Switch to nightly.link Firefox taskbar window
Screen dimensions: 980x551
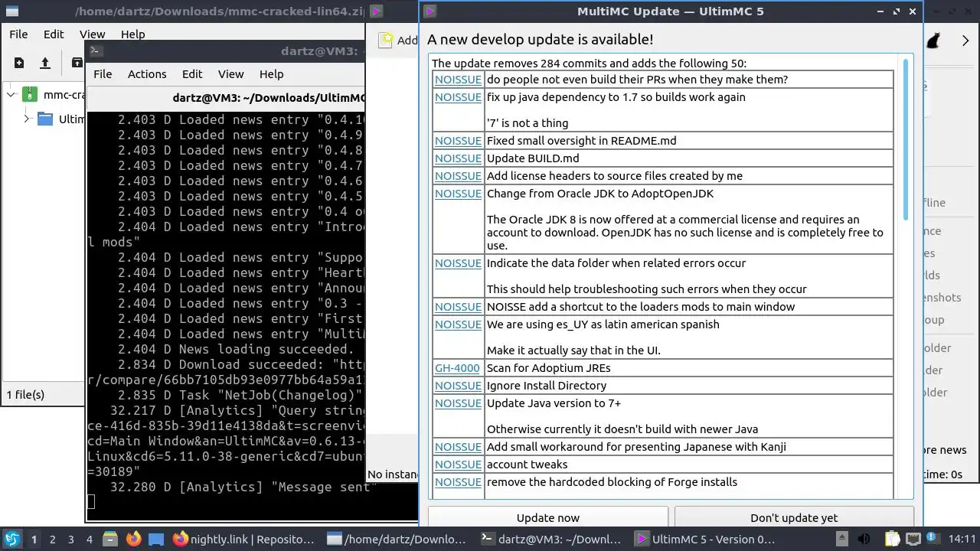pyautogui.click(x=243, y=539)
